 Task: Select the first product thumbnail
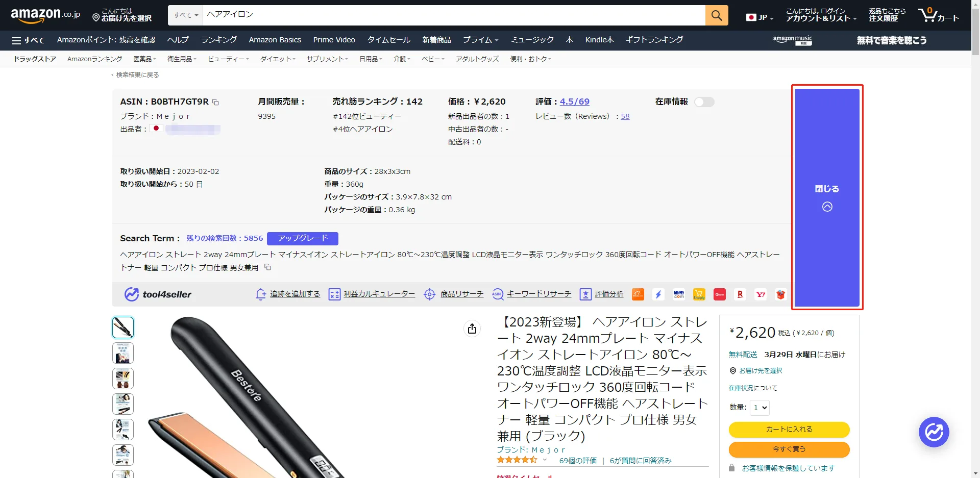(123, 328)
